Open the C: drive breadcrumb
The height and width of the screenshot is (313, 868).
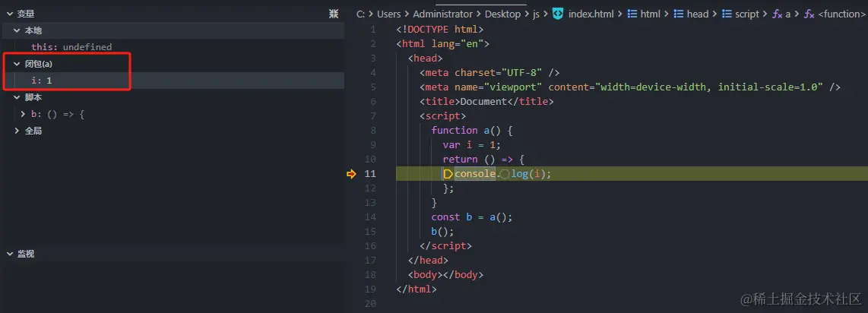pyautogui.click(x=361, y=14)
